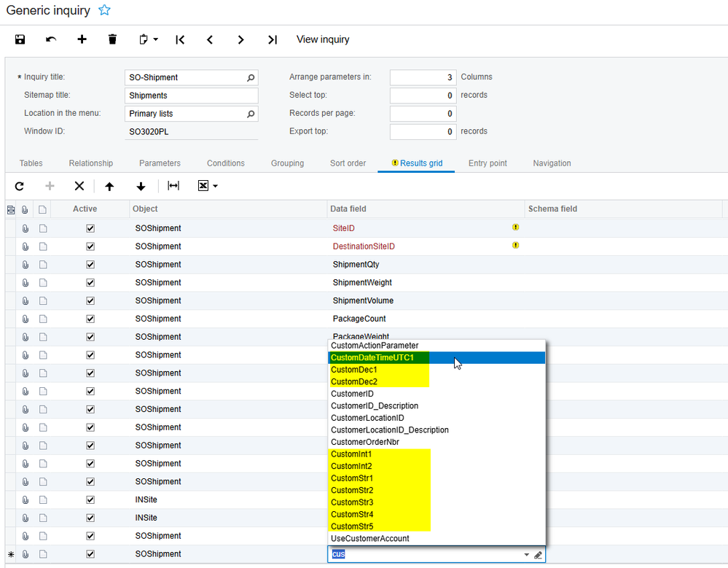Image resolution: width=728 pixels, height=568 pixels.
Task: Move the grid row up
Action: (x=109, y=186)
